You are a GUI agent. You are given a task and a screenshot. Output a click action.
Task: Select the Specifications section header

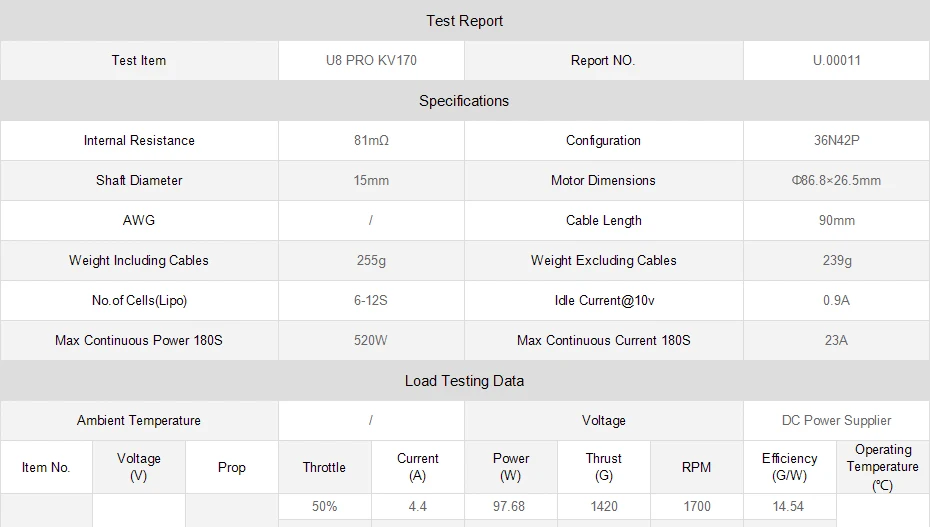pyautogui.click(x=464, y=101)
